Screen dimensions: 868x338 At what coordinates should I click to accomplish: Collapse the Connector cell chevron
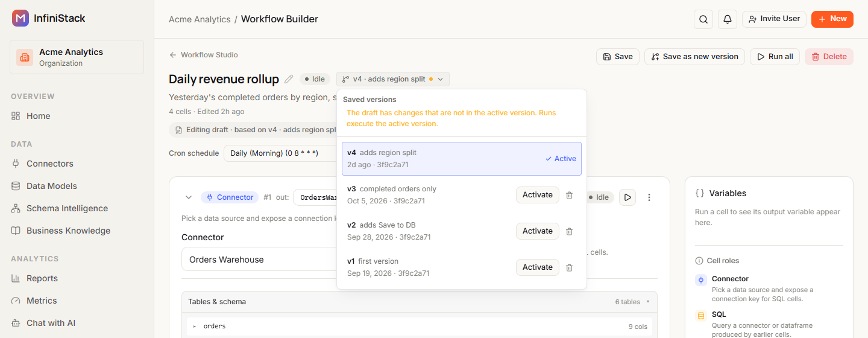(x=189, y=197)
